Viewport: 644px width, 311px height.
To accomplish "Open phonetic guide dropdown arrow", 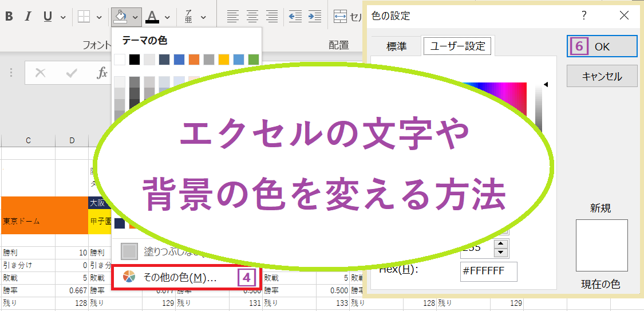I will click(203, 17).
